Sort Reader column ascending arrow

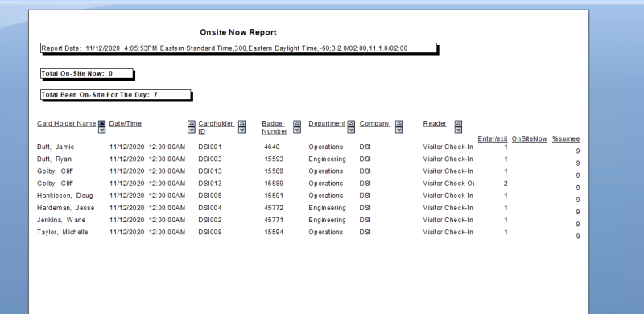point(458,124)
